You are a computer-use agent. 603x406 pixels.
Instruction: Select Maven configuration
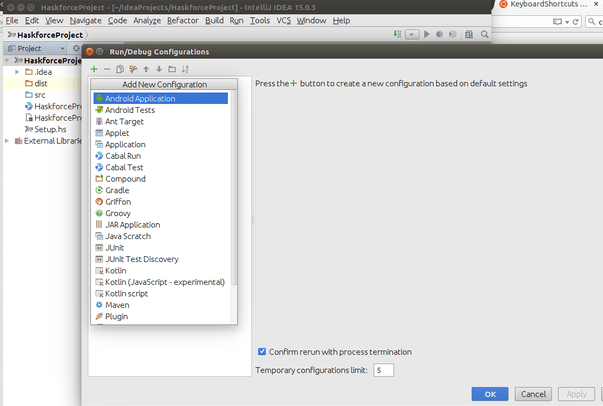tap(161, 305)
